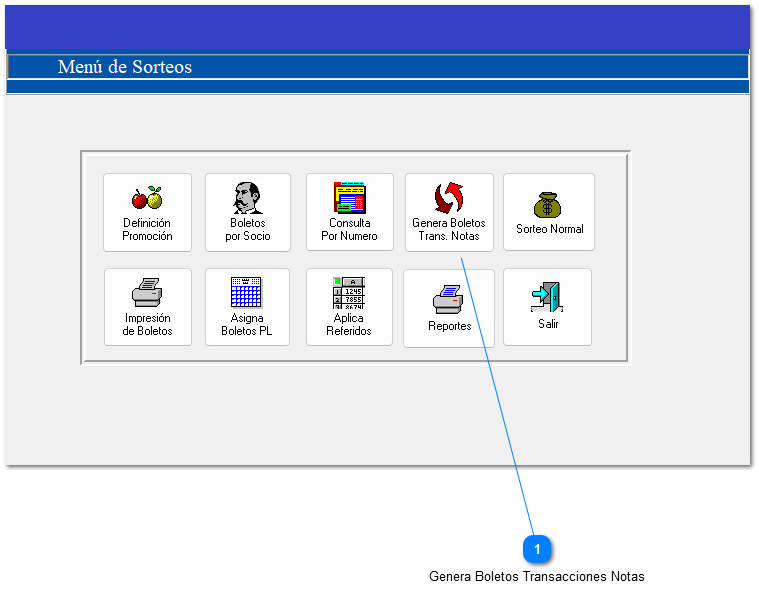
Task: Open the "Boletos por Socio" option
Action: point(247,230)
